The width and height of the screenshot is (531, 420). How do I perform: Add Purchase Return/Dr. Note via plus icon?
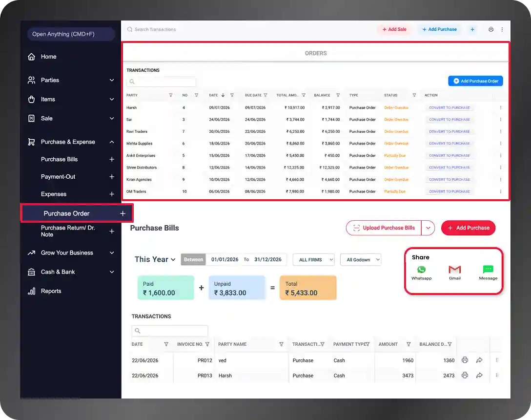(112, 231)
